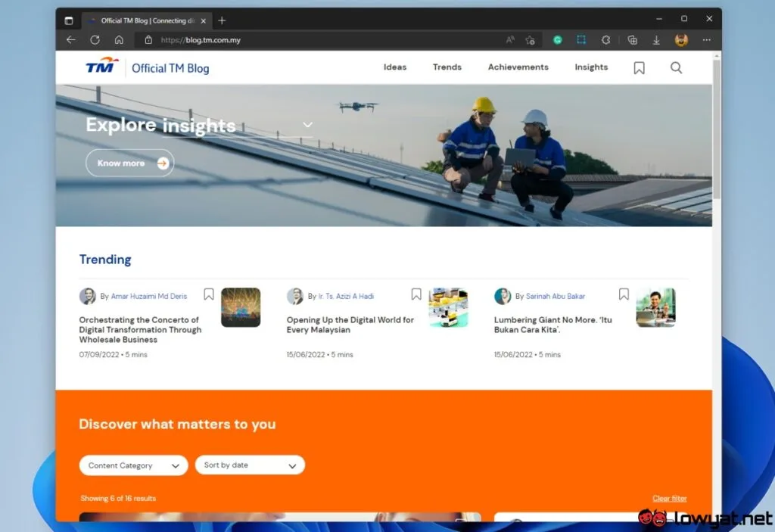Bookmark the Orchestrating the Concerto article
This screenshot has width=775, height=532.
[209, 294]
